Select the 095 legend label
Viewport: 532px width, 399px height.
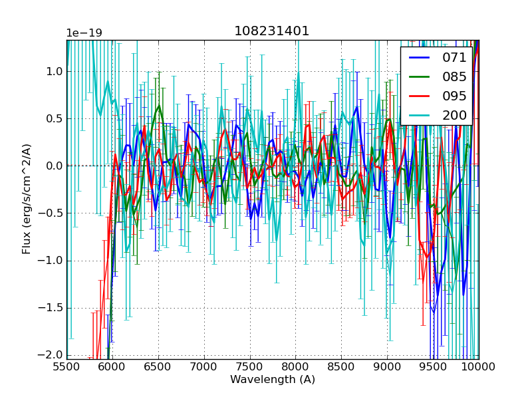click(454, 96)
